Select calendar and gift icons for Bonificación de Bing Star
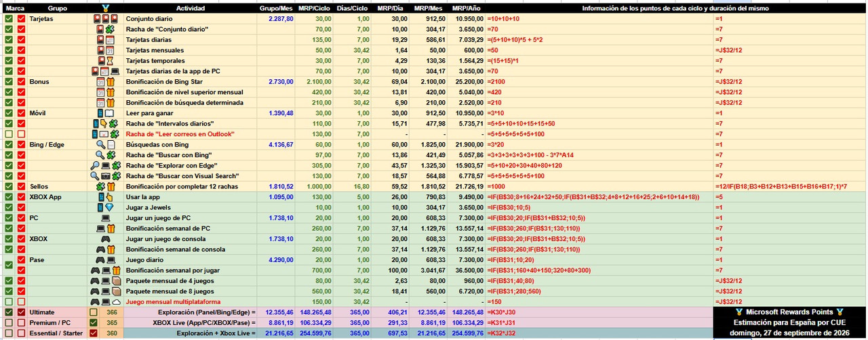 coord(105,81)
